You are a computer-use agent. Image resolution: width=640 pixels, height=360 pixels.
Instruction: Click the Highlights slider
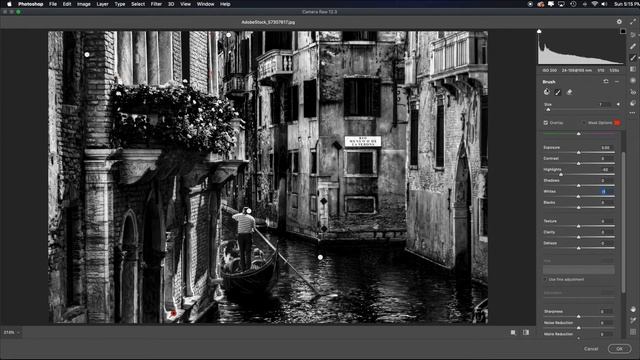point(580,174)
